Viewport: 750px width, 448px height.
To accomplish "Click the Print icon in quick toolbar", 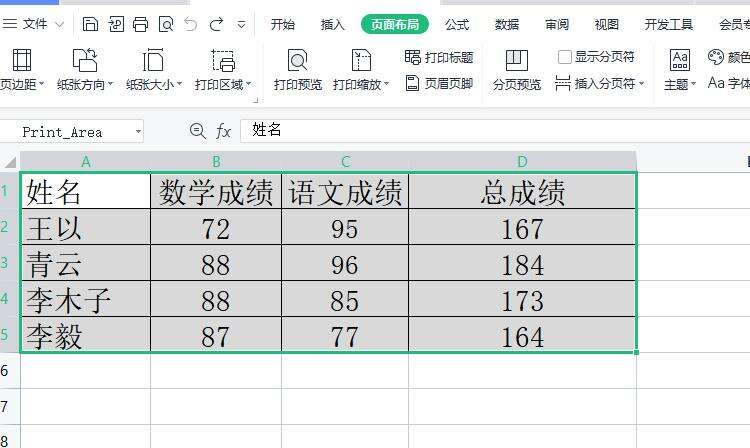I will (140, 24).
